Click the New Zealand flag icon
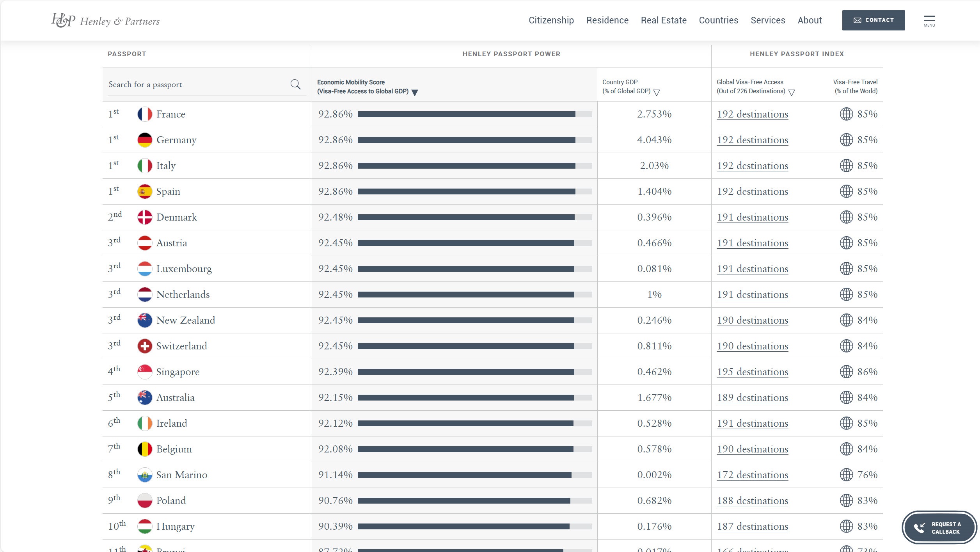 tap(145, 320)
